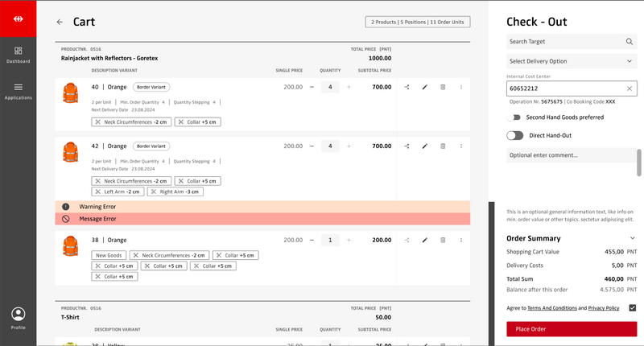Click the Place Order button
The height and width of the screenshot is (346, 644).
[572, 328]
